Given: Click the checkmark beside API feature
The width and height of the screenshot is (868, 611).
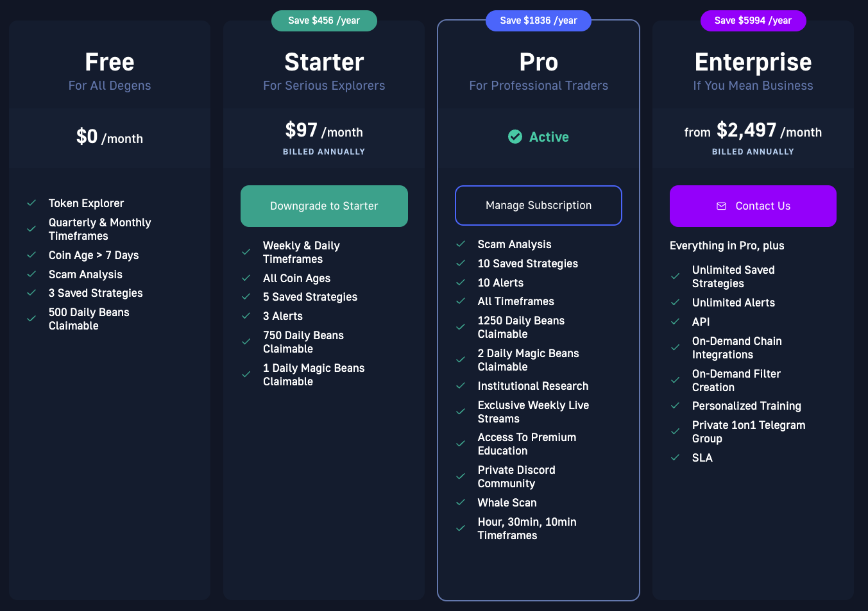Looking at the screenshot, I should click(x=675, y=322).
